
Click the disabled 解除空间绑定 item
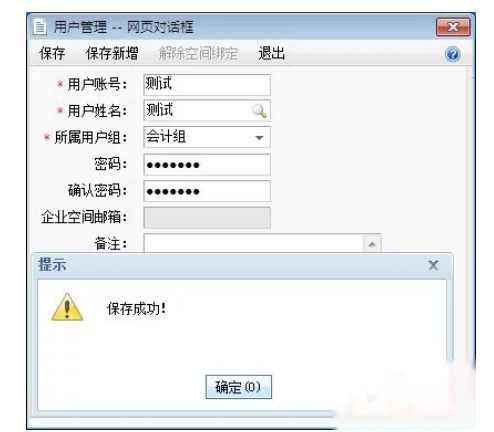tap(198, 53)
